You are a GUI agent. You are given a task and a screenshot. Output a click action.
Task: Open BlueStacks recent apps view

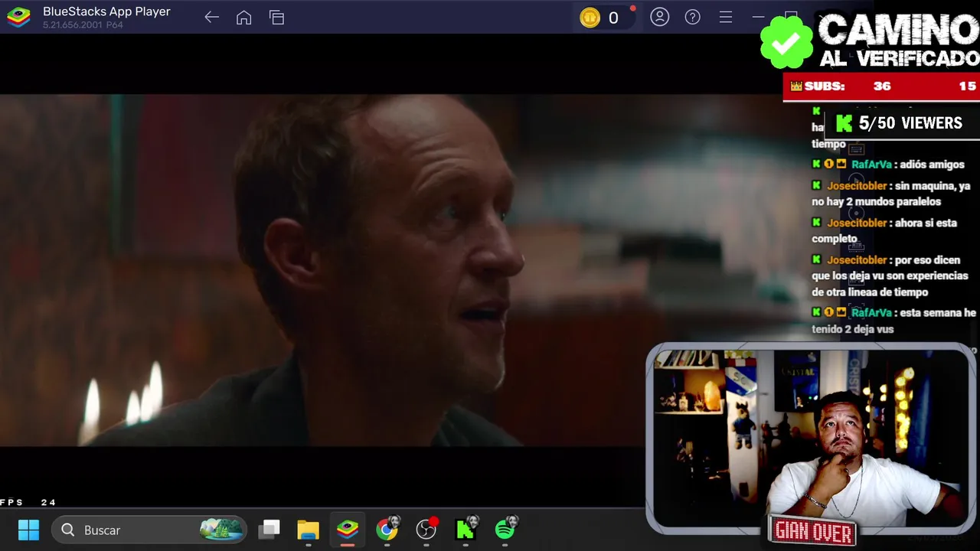click(x=276, y=18)
